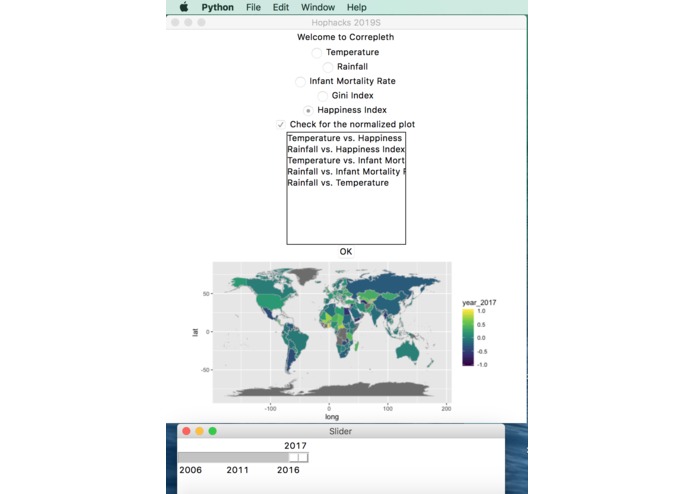Uncheck the normalized plot checkbox

pos(281,124)
